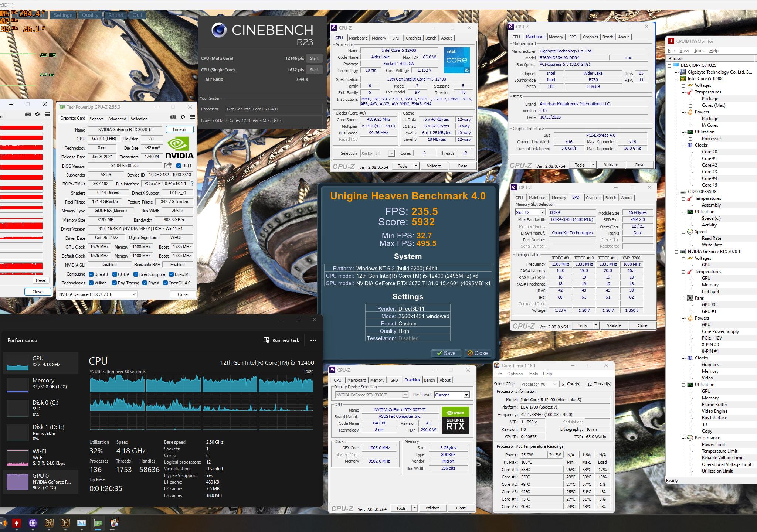Click the Quality button in Heaven top bar

pos(90,15)
